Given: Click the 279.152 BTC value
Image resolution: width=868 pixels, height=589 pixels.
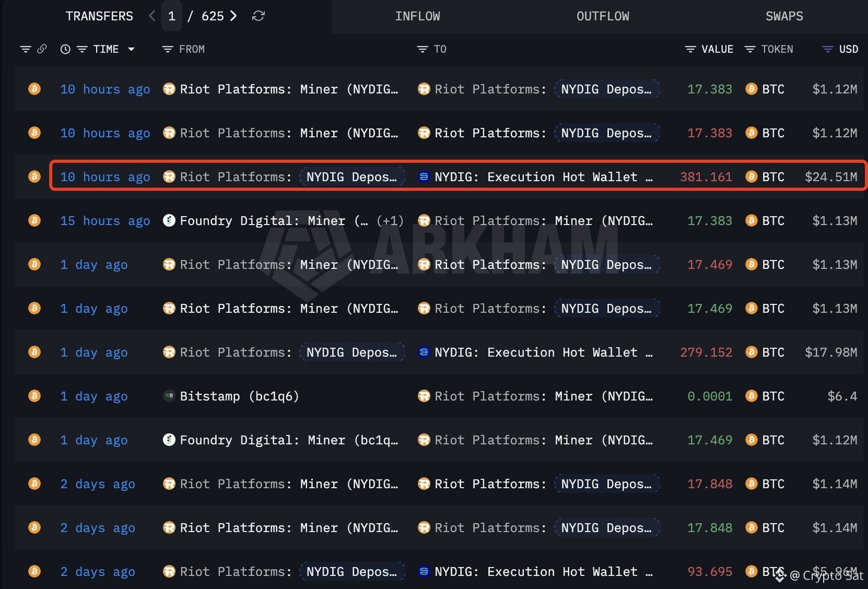Looking at the screenshot, I should 706,352.
